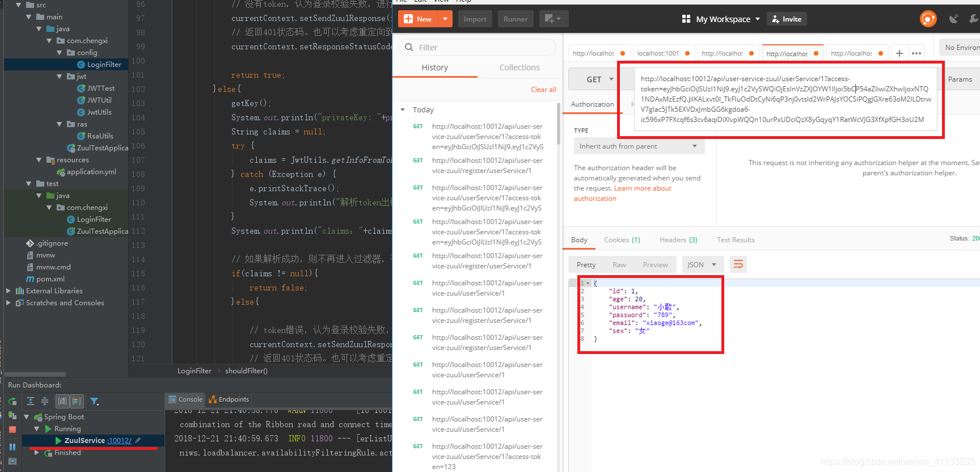980x472 pixels.
Task: Toggle group by type button in Run Dashboard
Action: click(62, 401)
